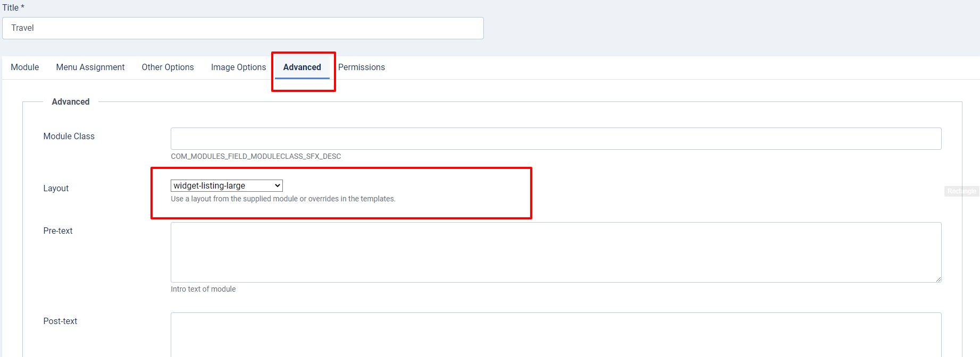980x357 pixels.
Task: Select the Image Options tab
Action: point(238,67)
